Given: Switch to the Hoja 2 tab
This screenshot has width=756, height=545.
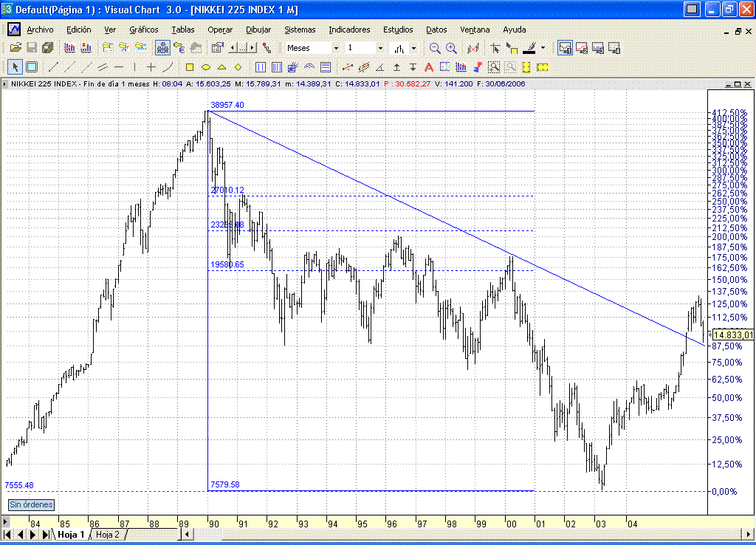Looking at the screenshot, I should pyautogui.click(x=108, y=535).
